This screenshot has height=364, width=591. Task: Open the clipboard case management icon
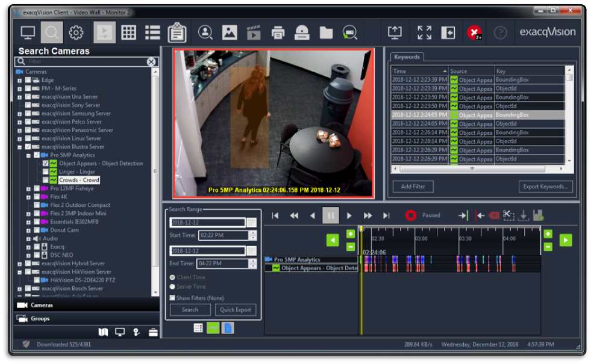(177, 32)
